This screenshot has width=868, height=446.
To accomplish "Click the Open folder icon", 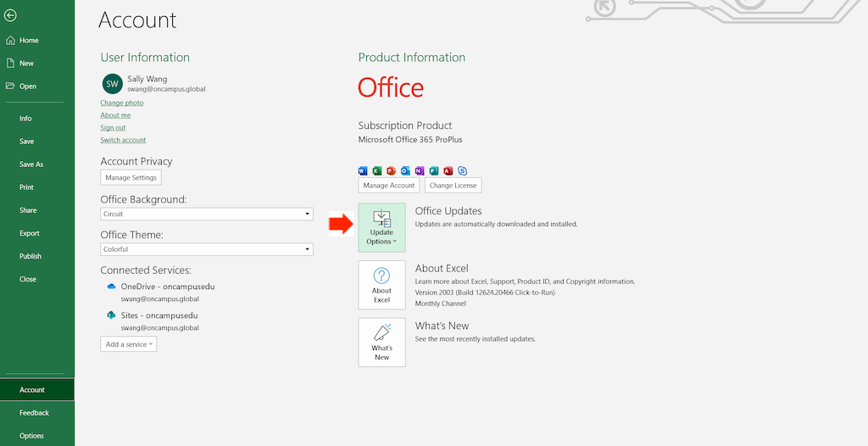I will coord(10,86).
